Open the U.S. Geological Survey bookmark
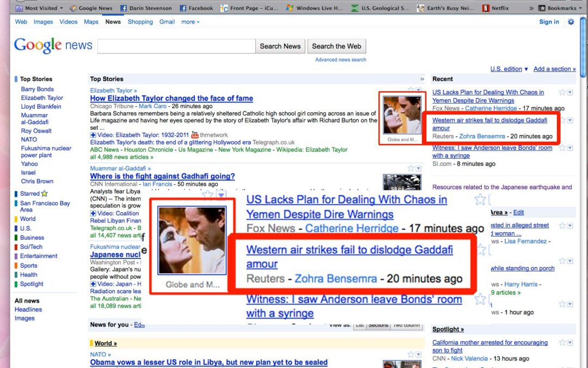The height and width of the screenshot is (368, 588). pyautogui.click(x=380, y=8)
